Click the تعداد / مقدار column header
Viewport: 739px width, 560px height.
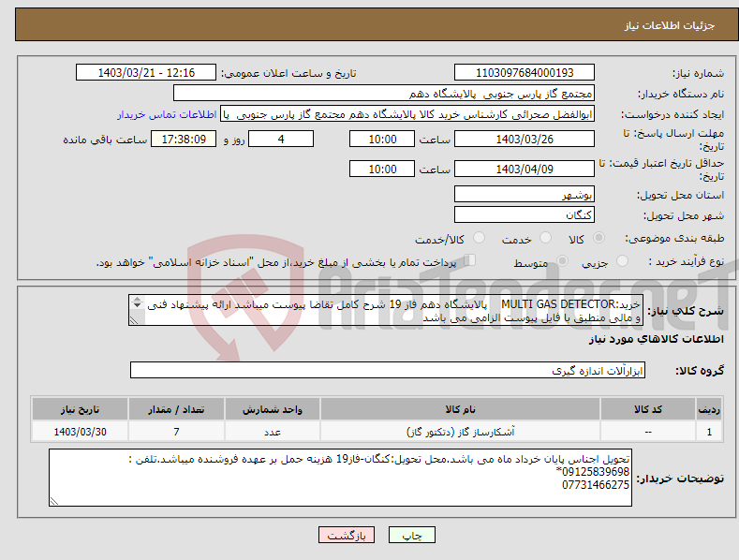[x=176, y=409]
